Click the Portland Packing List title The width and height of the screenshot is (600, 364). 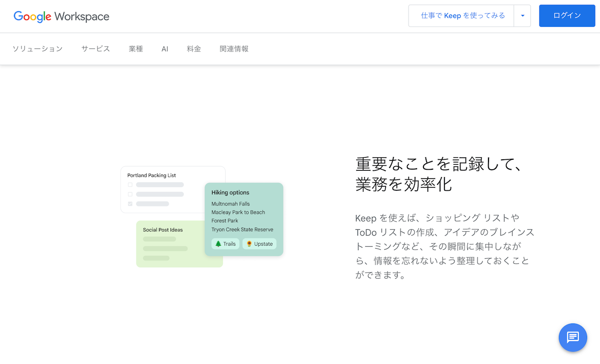pos(151,175)
